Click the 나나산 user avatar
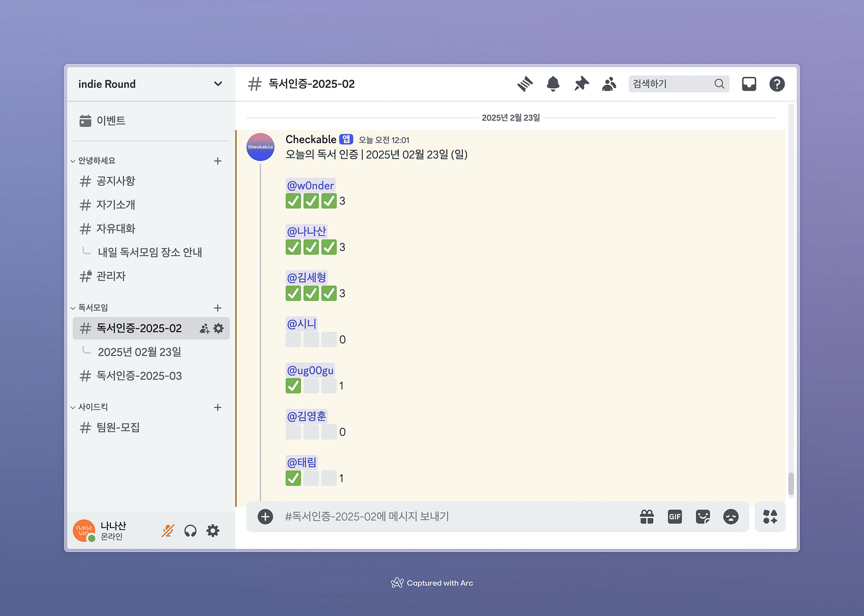 pos(84,531)
